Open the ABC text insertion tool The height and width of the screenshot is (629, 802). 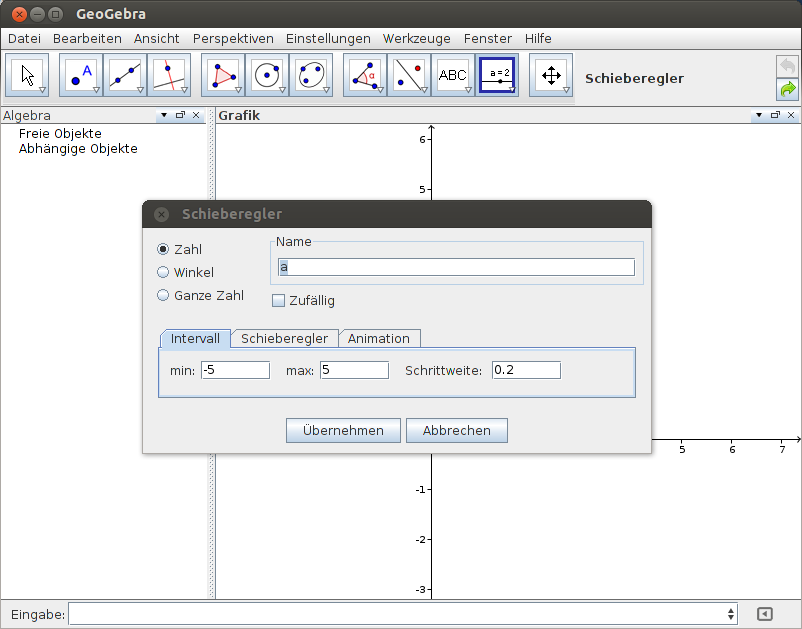[x=453, y=74]
